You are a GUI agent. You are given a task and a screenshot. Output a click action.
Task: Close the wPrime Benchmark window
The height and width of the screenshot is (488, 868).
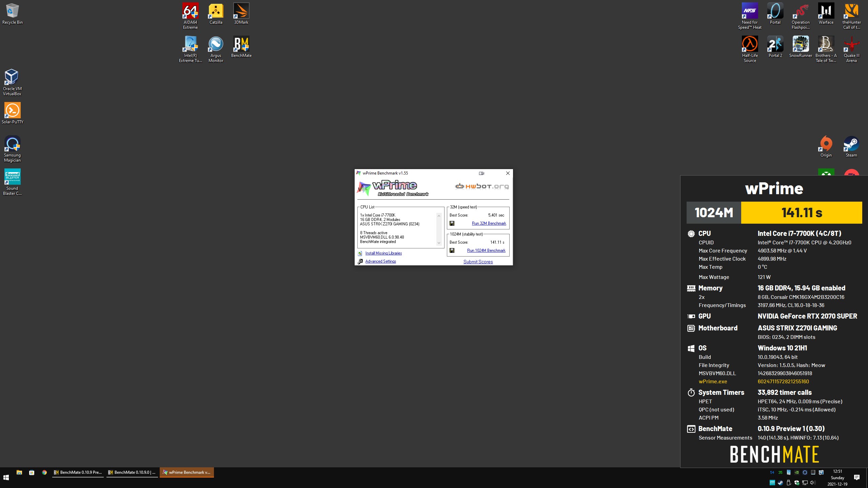click(508, 173)
